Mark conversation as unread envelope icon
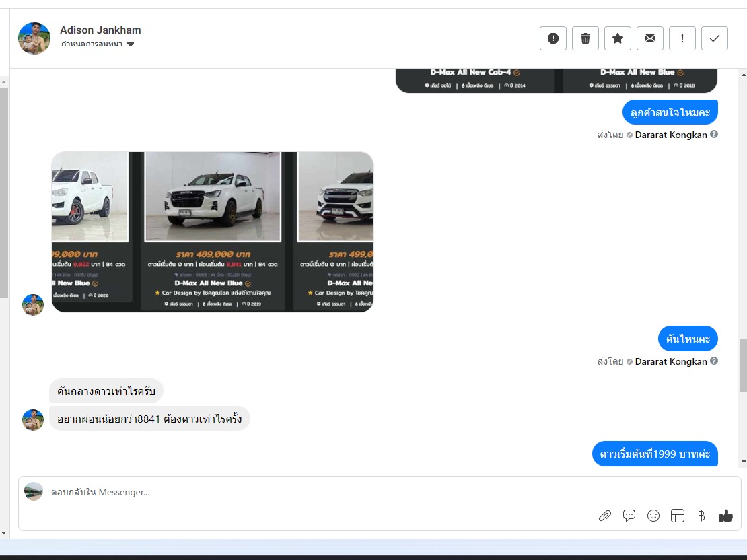This screenshot has width=747, height=560. (650, 38)
